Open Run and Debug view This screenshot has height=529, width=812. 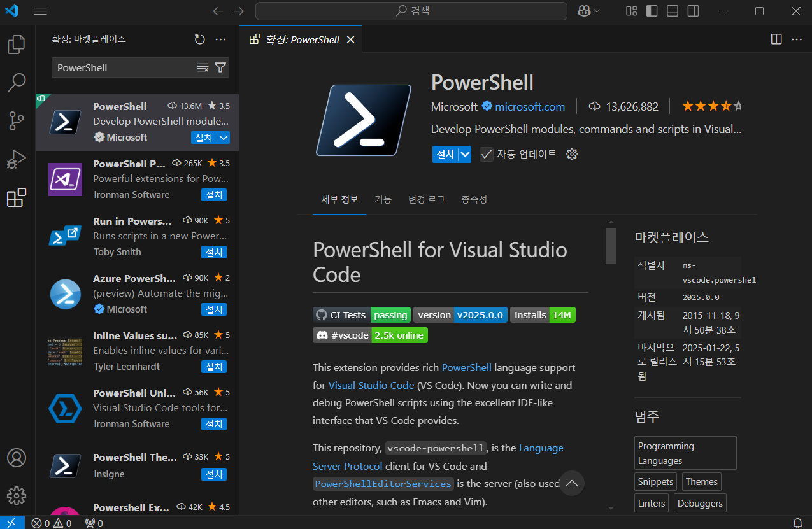coord(17,159)
